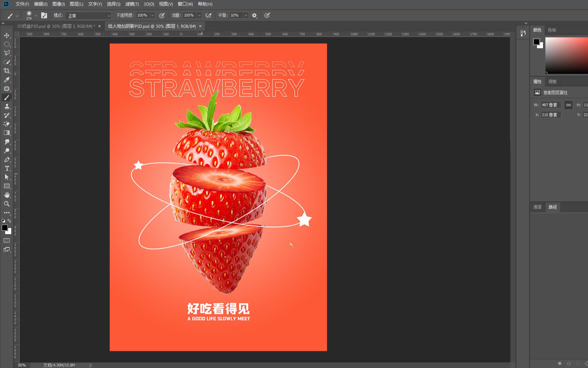Swap foreground and background colors
This screenshot has width=588, height=368.
tap(9, 221)
